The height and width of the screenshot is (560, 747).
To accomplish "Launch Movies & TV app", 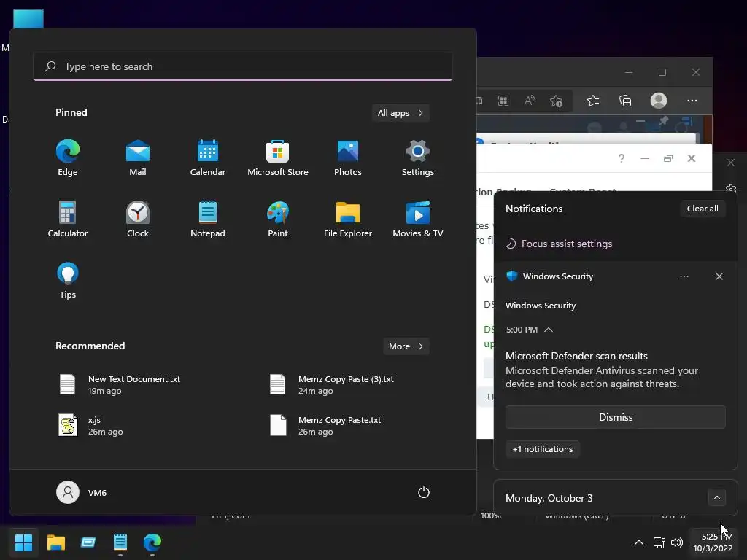I will 418,219.
